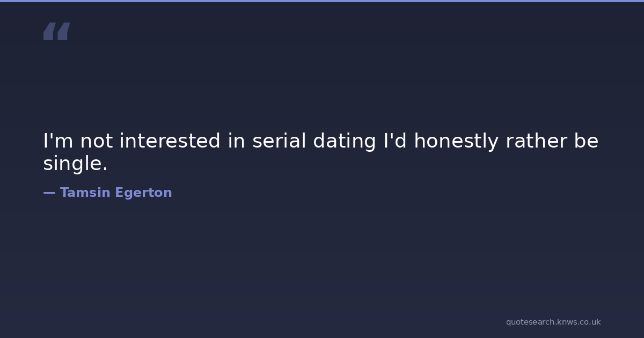Click the left mark of the quote icon
This screenshot has width=644, height=338.
pos(49,32)
